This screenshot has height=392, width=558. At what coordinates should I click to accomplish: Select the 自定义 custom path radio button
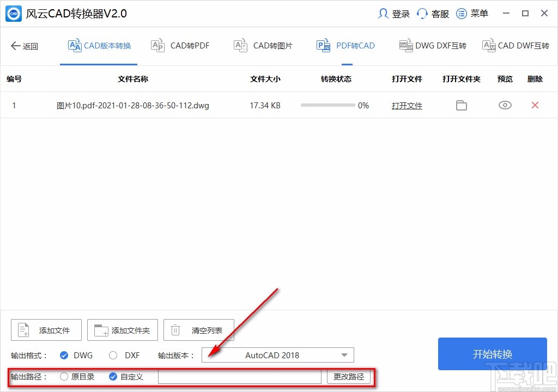113,376
